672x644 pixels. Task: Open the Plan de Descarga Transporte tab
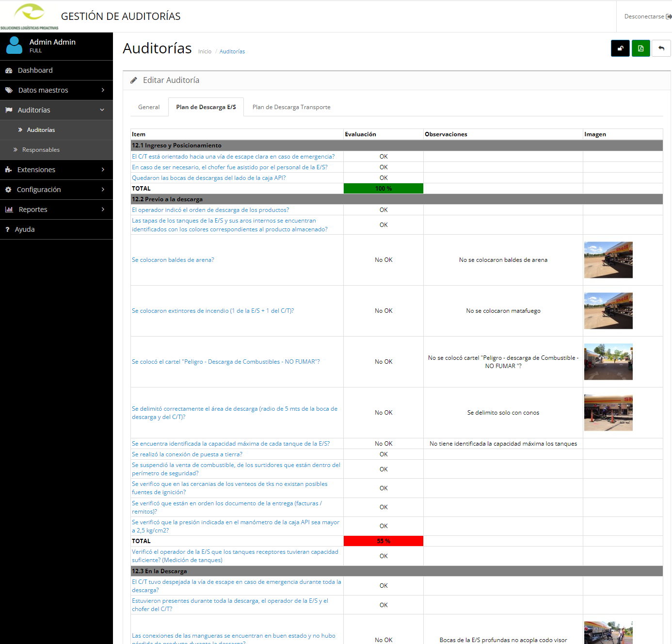(291, 107)
